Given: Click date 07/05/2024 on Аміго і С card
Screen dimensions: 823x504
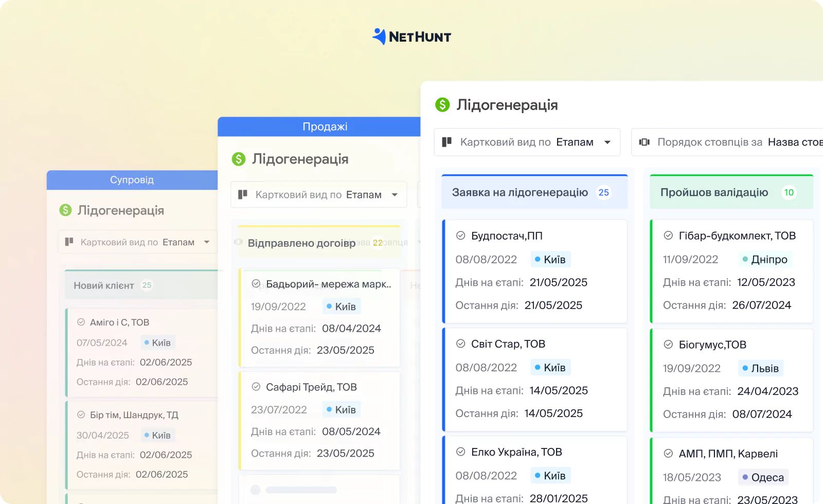Looking at the screenshot, I should coord(102,343).
